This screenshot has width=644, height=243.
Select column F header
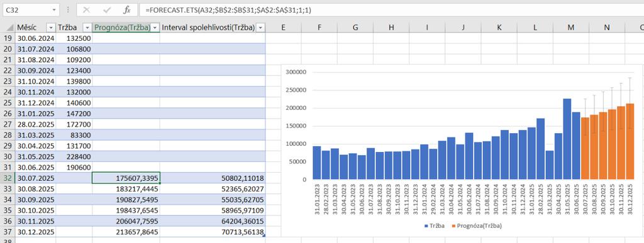tap(319, 28)
